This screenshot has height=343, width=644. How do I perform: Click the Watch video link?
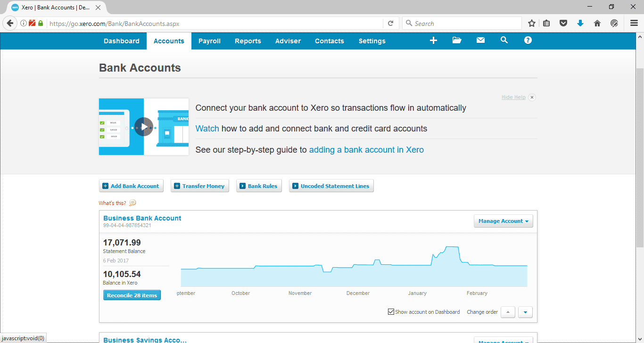(207, 129)
